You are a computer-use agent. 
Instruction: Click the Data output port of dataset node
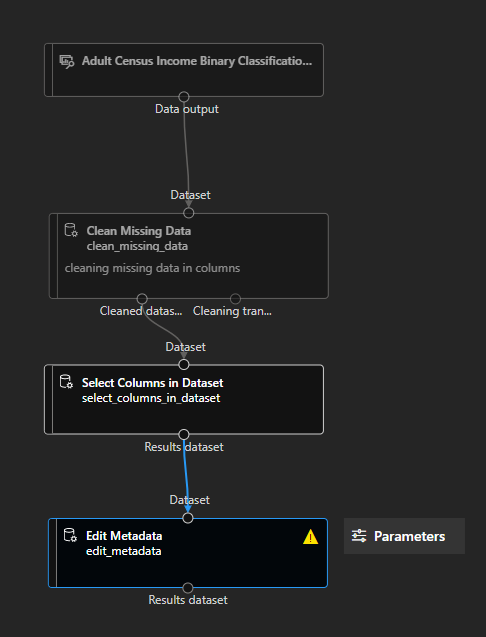(x=184, y=97)
